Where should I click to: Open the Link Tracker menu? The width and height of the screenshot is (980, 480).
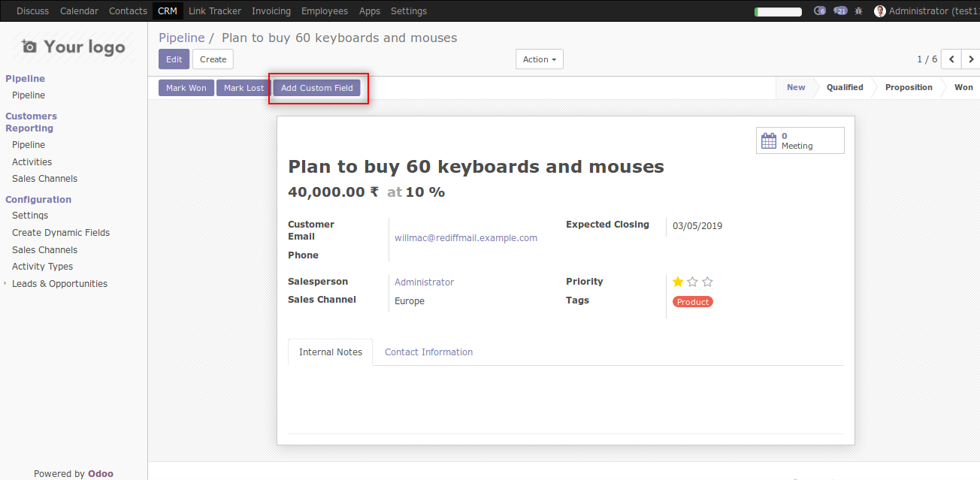(x=215, y=11)
